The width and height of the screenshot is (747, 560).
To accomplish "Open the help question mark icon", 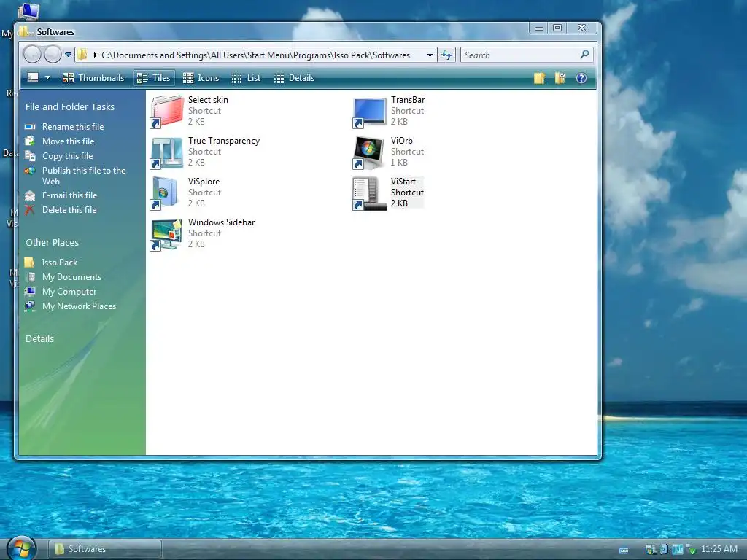I will [581, 78].
